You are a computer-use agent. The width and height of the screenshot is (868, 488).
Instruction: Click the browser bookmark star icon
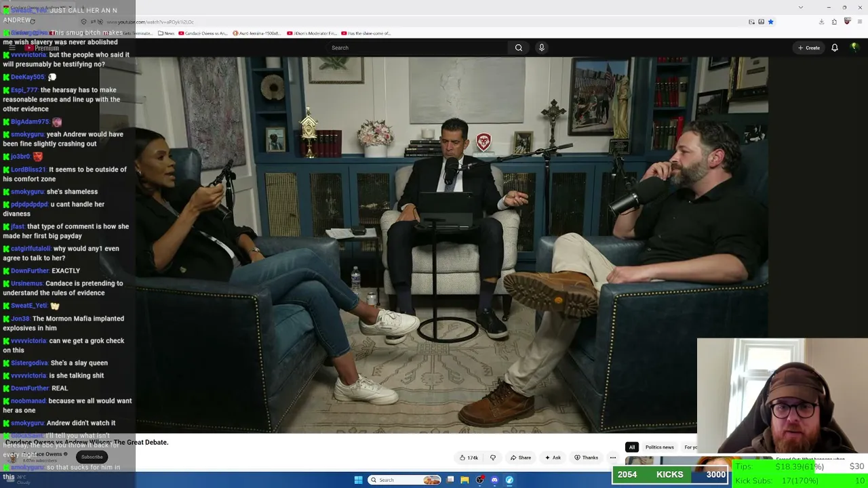pyautogui.click(x=770, y=22)
